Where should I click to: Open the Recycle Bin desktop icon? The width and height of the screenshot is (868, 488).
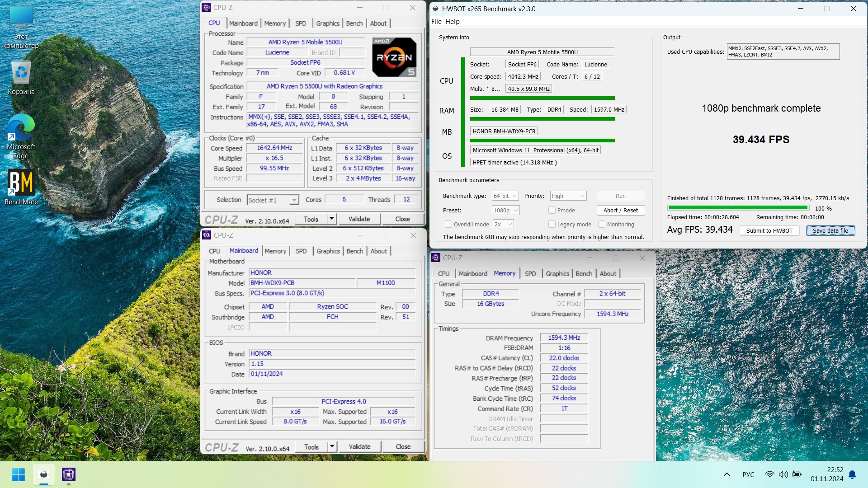point(21,78)
